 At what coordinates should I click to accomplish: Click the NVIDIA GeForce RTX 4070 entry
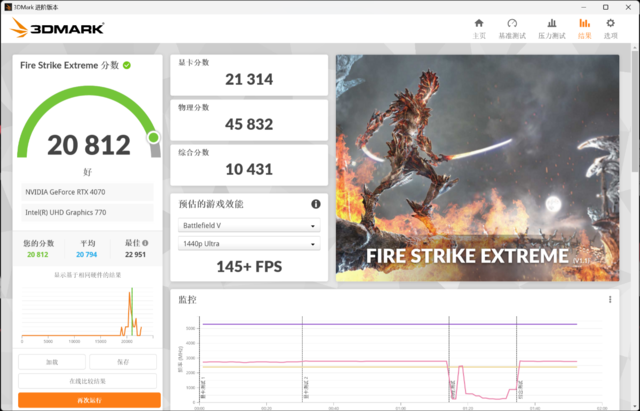tap(87, 192)
